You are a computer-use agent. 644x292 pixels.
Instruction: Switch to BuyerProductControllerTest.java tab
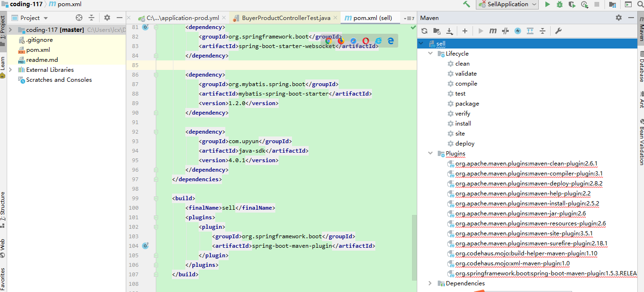(x=286, y=18)
